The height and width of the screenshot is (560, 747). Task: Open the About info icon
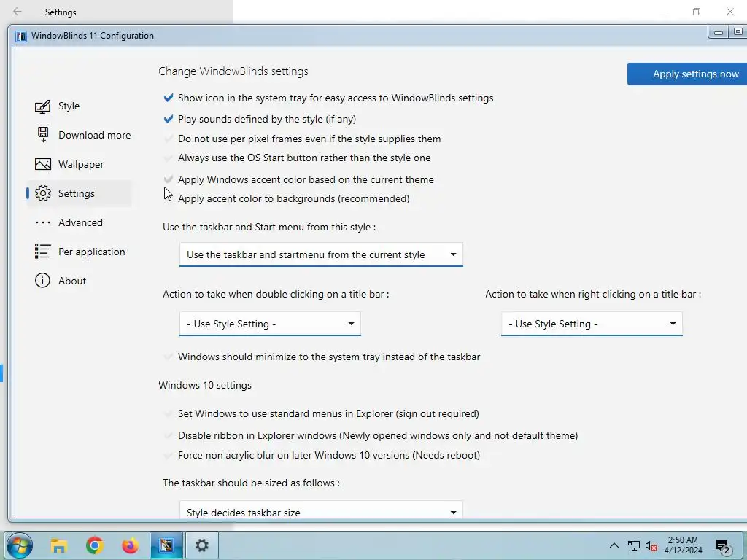pos(42,281)
